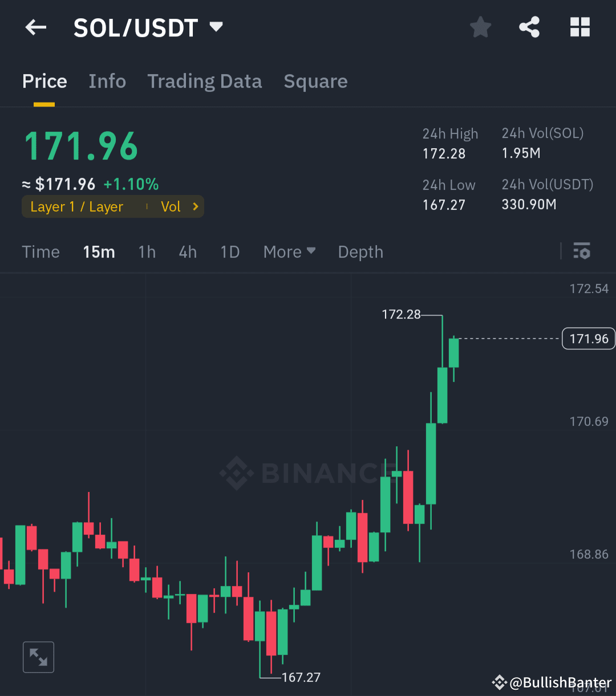Select the Info tab
The height and width of the screenshot is (696, 616).
click(x=107, y=82)
